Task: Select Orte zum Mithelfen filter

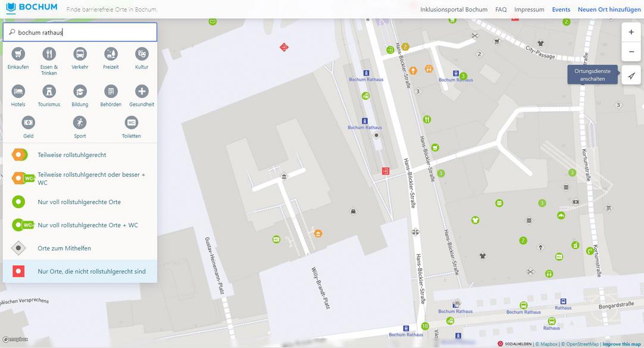Action: (x=64, y=248)
